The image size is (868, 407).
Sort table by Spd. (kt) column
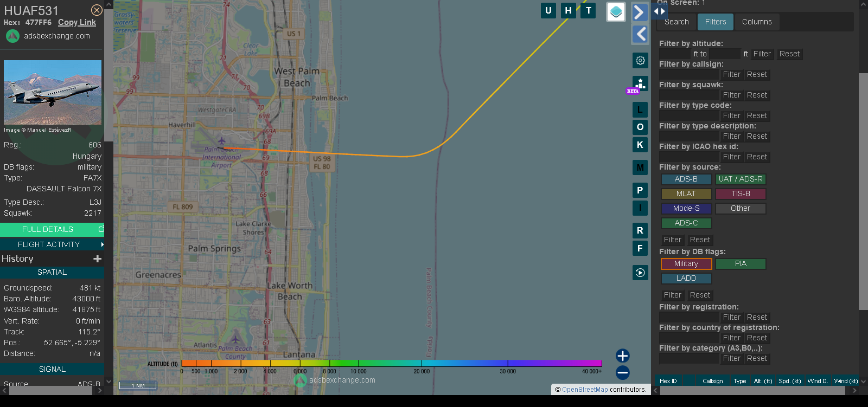tap(789, 381)
